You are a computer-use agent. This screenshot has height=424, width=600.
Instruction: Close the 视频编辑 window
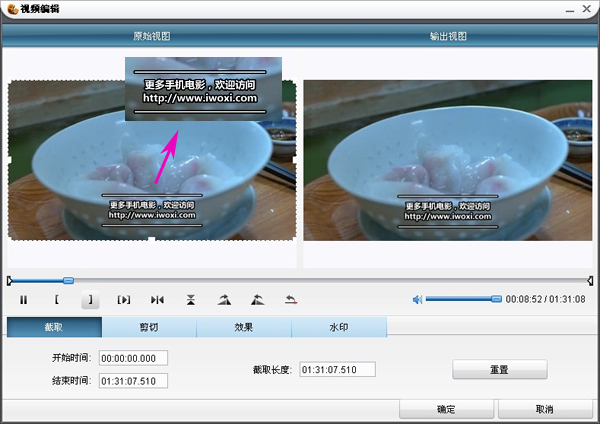587,8
